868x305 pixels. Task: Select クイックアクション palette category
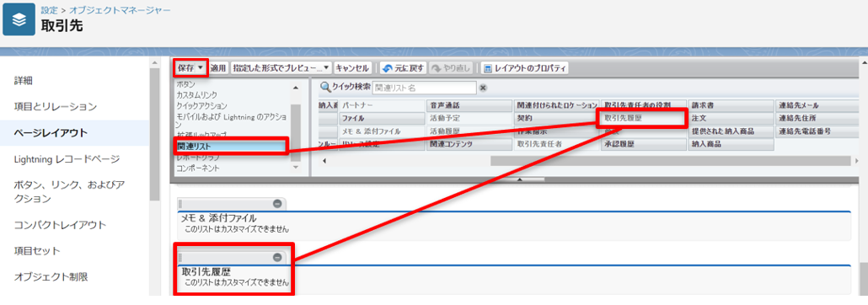201,105
